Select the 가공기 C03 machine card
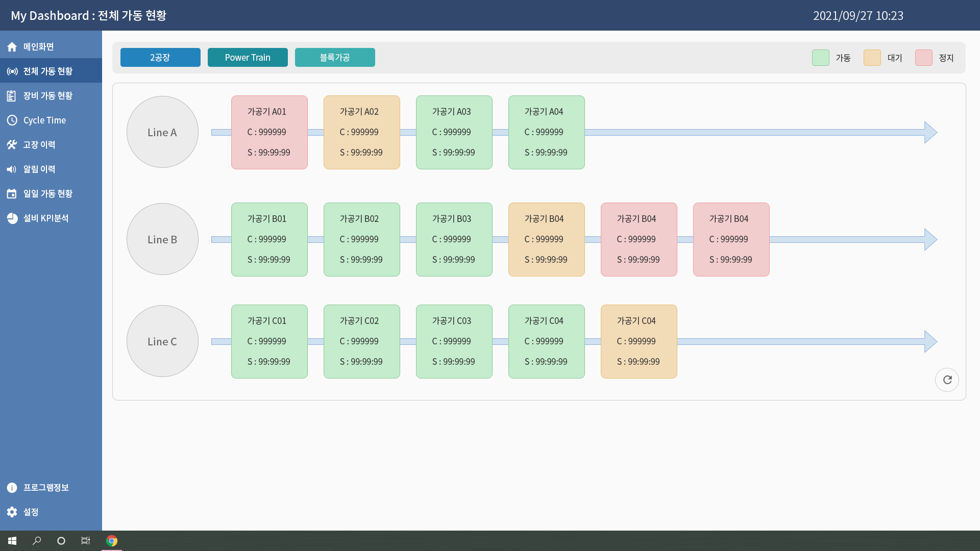Viewport: 980px width, 551px height. tap(454, 341)
